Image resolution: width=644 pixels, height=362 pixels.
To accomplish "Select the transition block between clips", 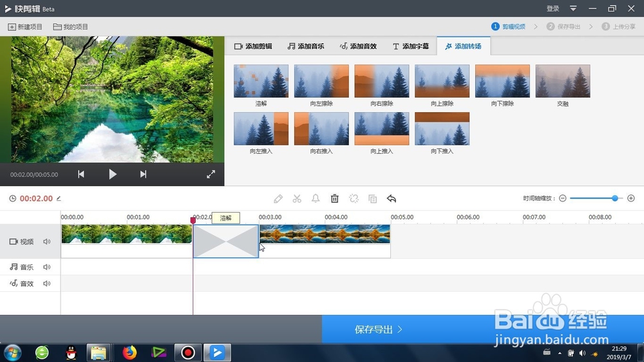I will [226, 241].
